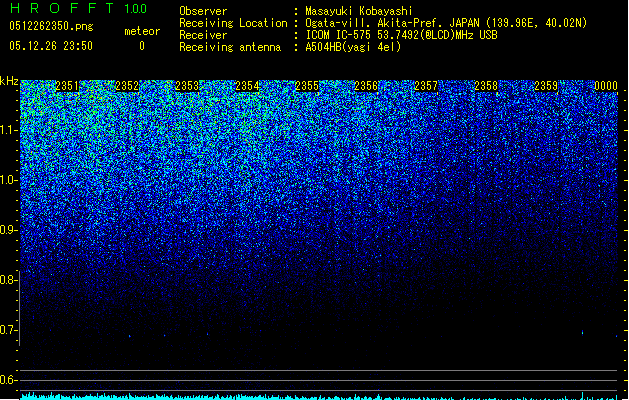Click the A504HB(yagi 4el) antenna text
The image size is (629, 400).
click(353, 47)
